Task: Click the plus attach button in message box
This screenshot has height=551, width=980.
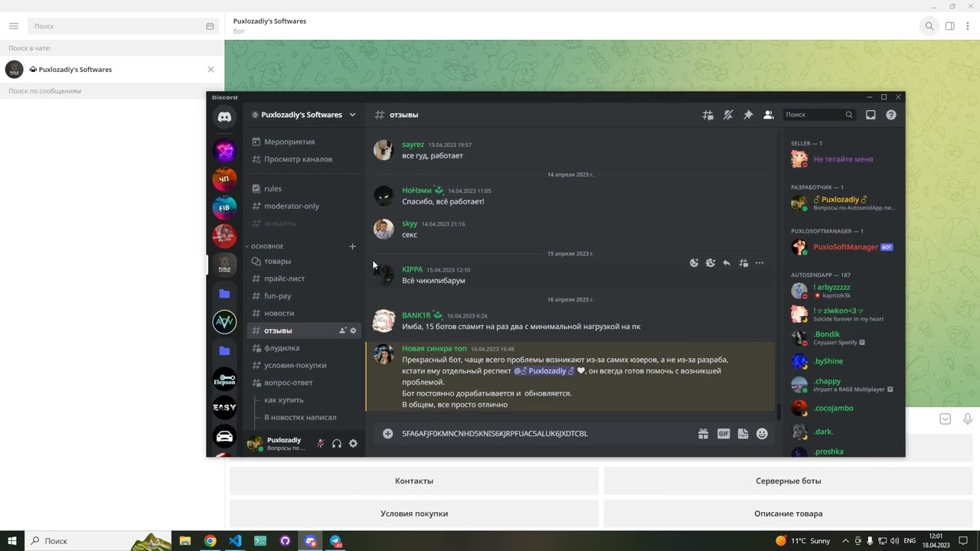Action: coord(387,434)
